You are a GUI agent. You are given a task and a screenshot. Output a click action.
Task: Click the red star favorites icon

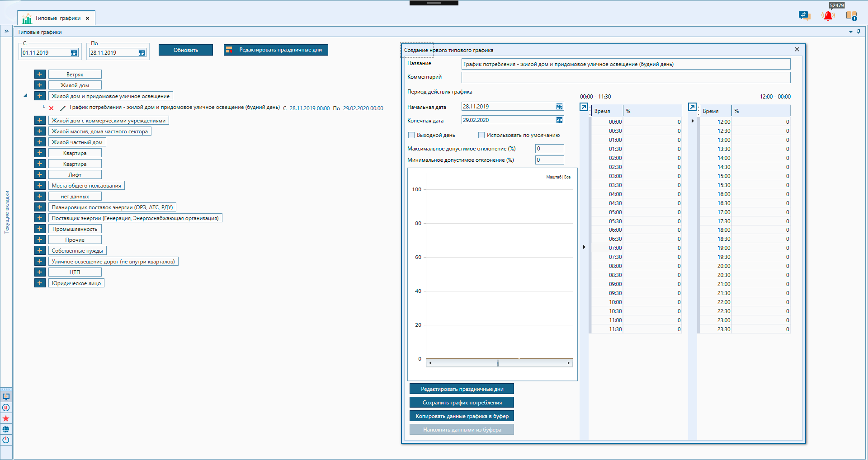pos(6,418)
